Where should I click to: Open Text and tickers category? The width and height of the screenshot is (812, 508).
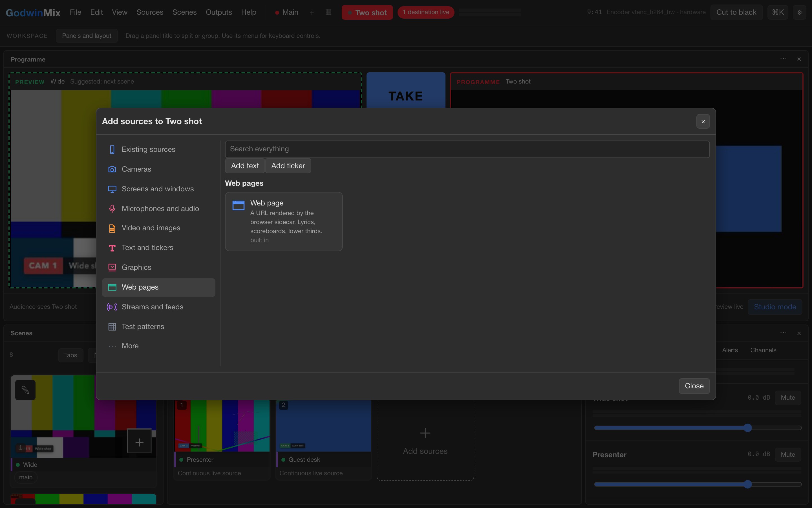158,248
